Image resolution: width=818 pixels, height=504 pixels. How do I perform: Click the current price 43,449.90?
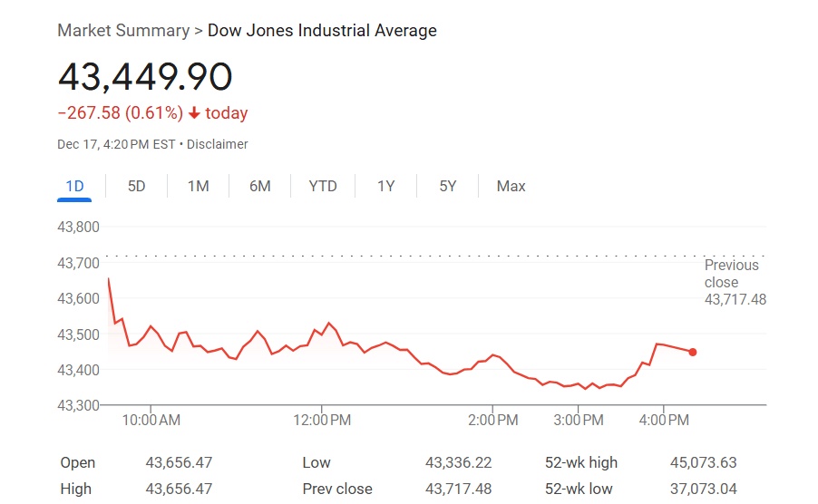pyautogui.click(x=145, y=77)
